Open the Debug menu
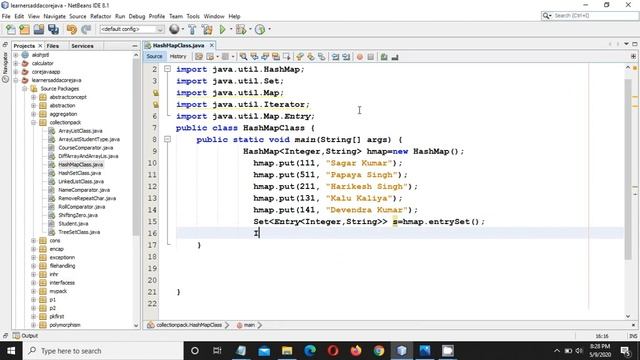This screenshot has width=640, height=360. click(137, 16)
